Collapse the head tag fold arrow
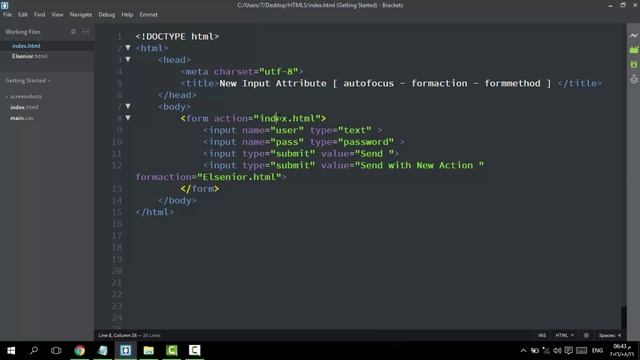640x360 pixels. [128, 60]
